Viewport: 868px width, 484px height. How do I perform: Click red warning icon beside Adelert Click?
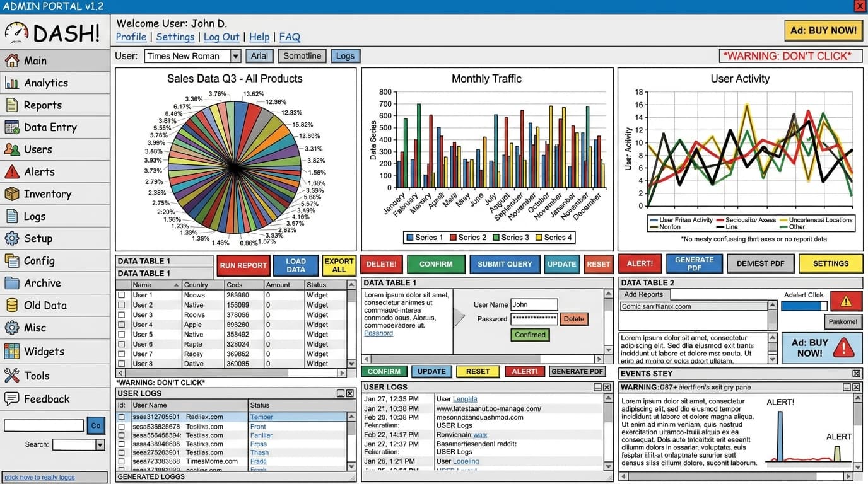pyautogui.click(x=846, y=301)
